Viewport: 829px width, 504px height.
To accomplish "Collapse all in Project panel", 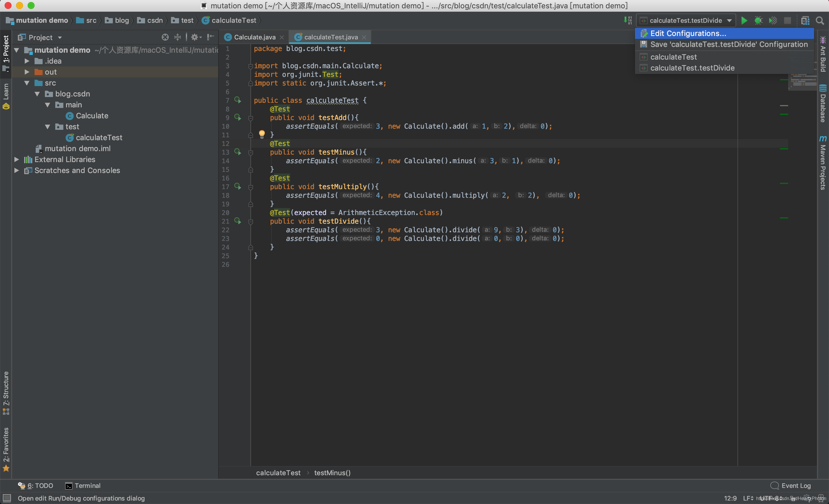I will tap(177, 37).
